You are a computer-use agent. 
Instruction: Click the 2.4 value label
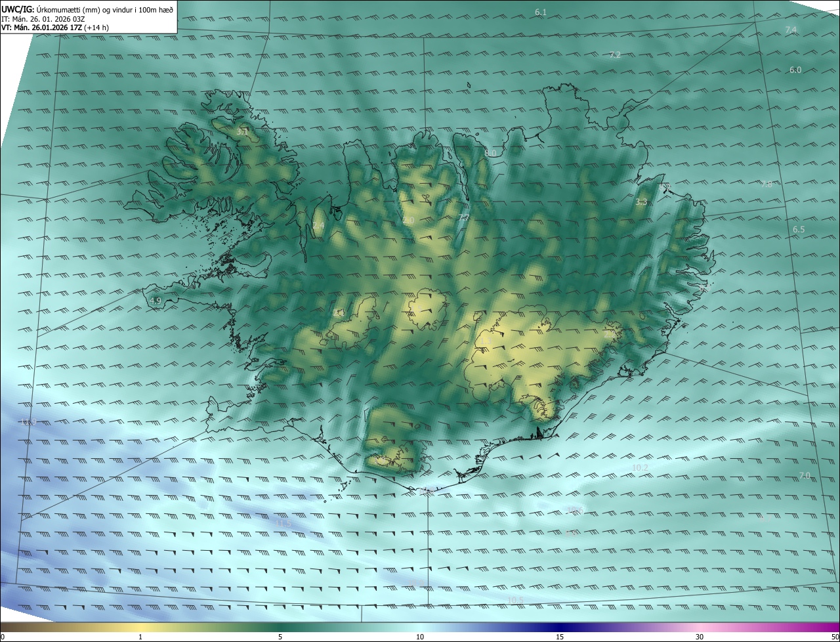(318, 226)
